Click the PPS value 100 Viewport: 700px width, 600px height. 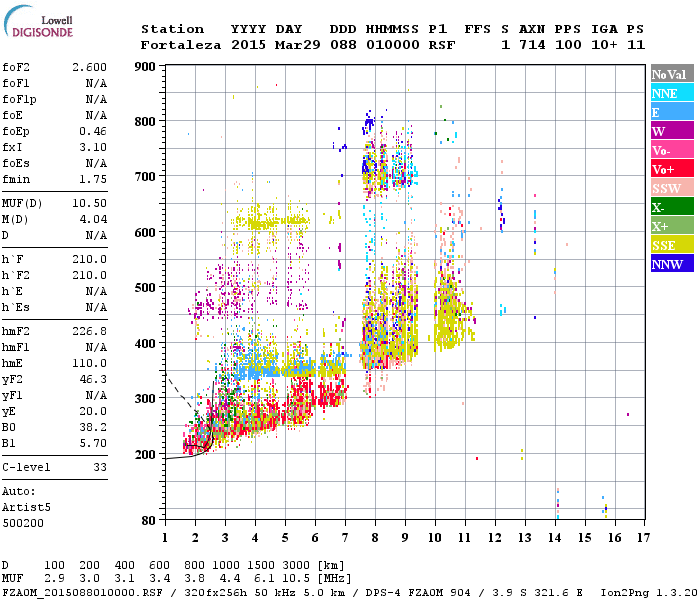click(x=568, y=45)
